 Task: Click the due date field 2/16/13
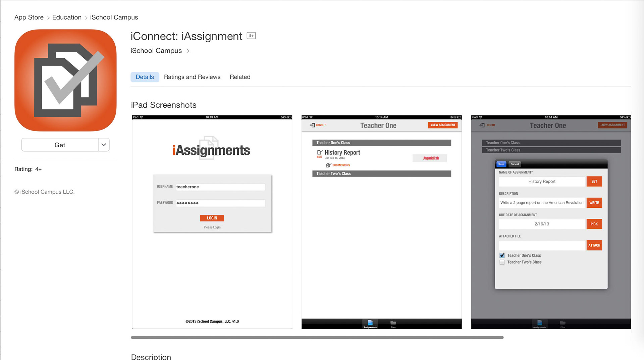(542, 224)
